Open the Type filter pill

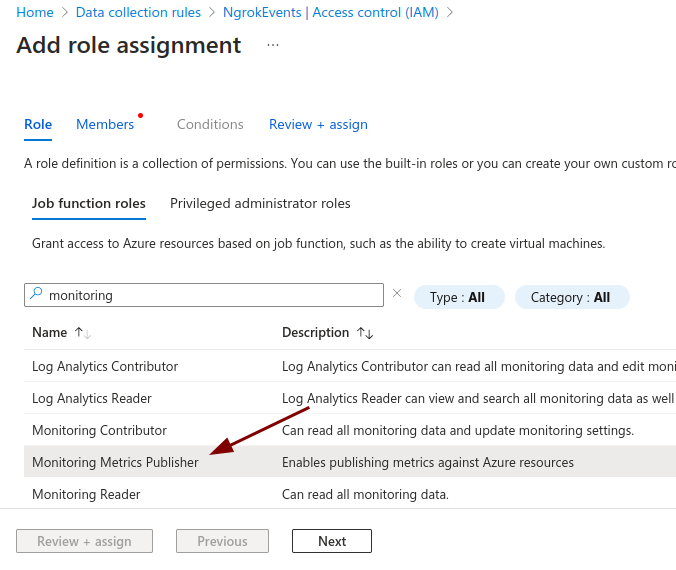click(x=458, y=297)
